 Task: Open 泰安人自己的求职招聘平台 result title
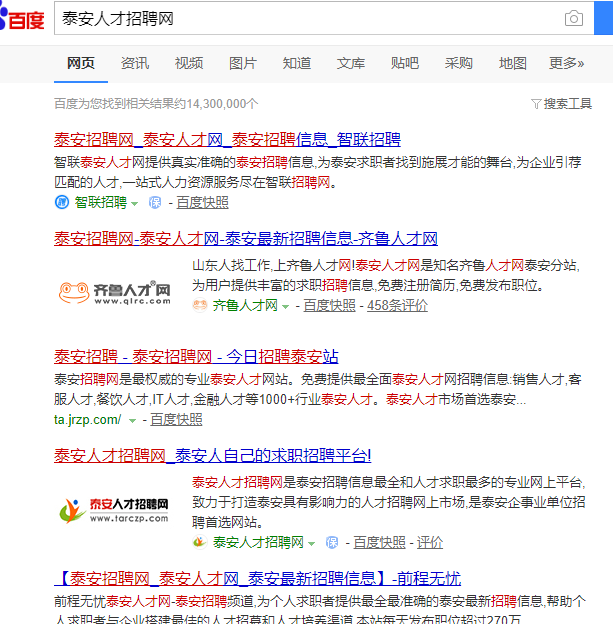(x=213, y=456)
